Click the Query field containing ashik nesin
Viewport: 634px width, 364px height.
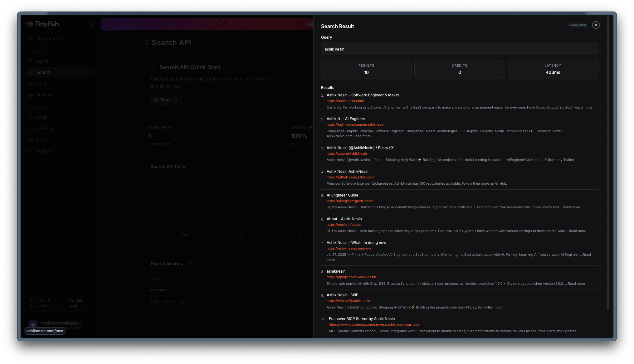click(x=459, y=49)
